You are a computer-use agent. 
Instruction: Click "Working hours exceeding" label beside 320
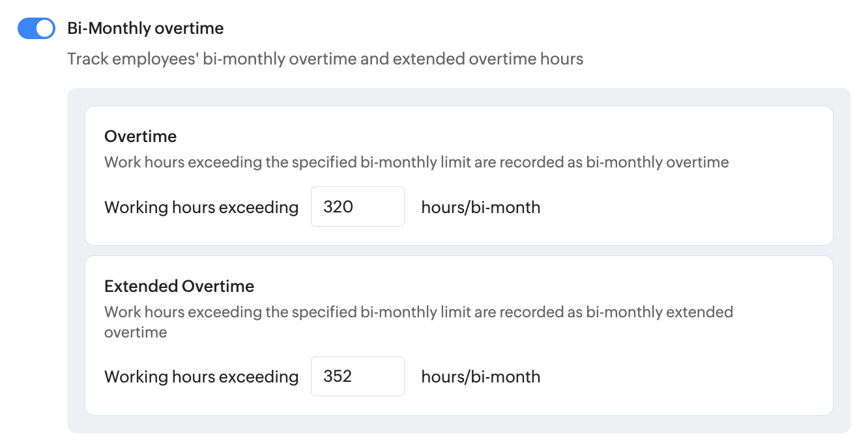201,207
